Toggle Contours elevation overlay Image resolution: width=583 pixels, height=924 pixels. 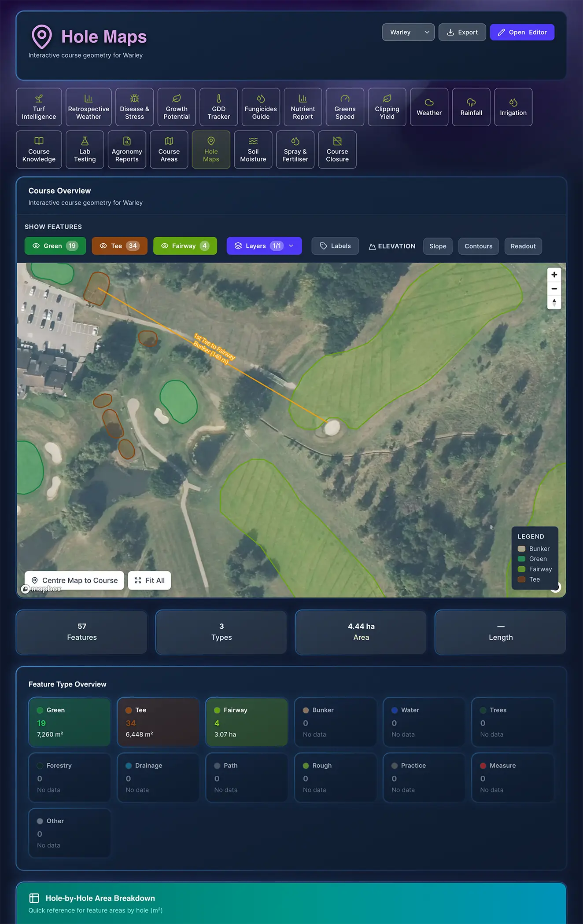(x=478, y=246)
